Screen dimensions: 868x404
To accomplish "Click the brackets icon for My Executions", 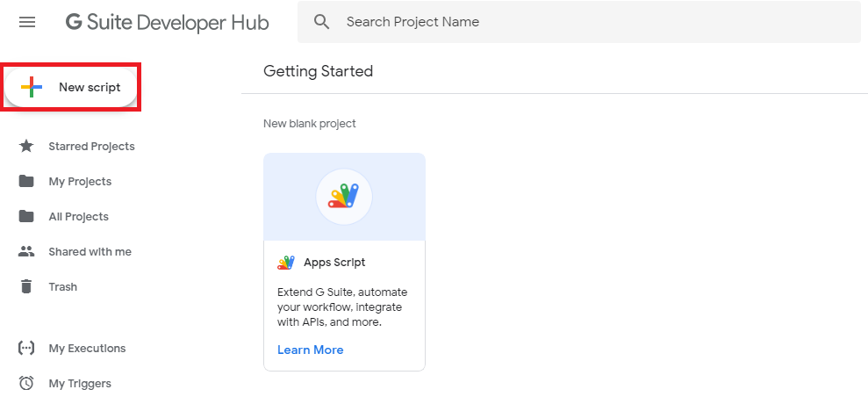I will (26, 348).
